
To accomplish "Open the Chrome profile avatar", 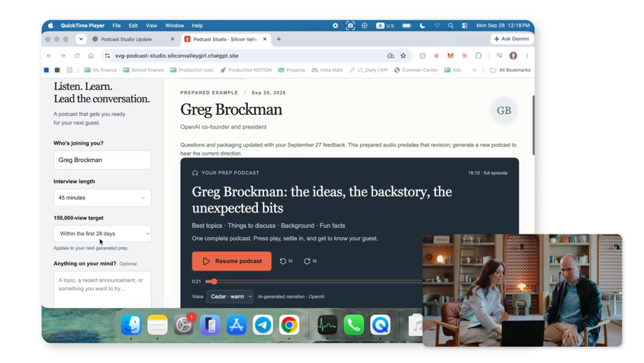I will click(513, 56).
